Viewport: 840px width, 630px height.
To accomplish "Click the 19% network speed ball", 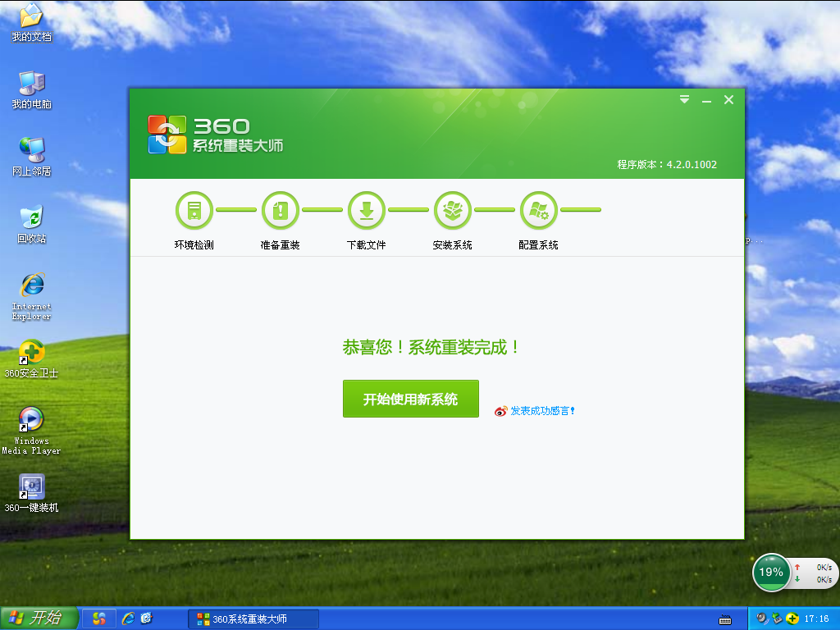I will 771,573.
